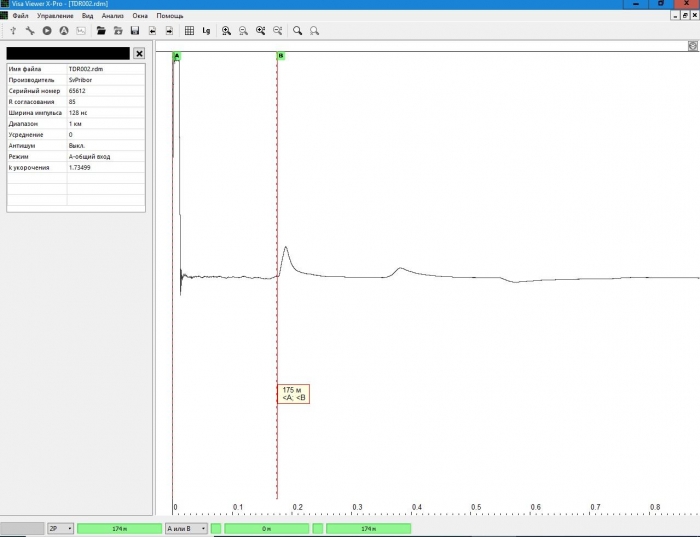Click the 'Имя файла' label
The width and height of the screenshot is (700, 537).
tap(25, 69)
